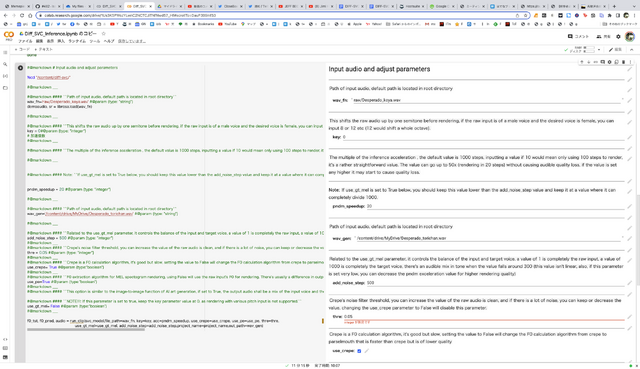
Task: Click the thre threshold input field
Action: click(484, 317)
